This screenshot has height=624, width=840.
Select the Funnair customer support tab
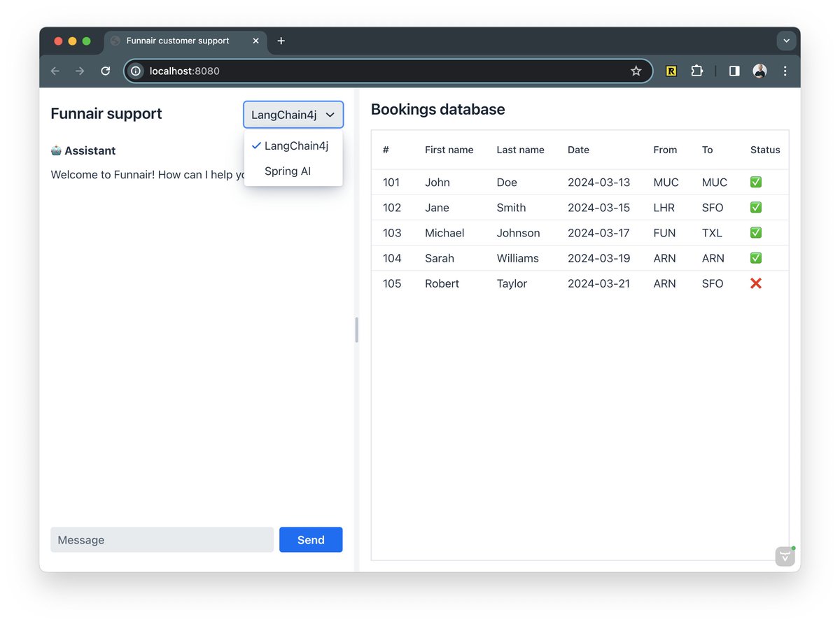tap(185, 41)
